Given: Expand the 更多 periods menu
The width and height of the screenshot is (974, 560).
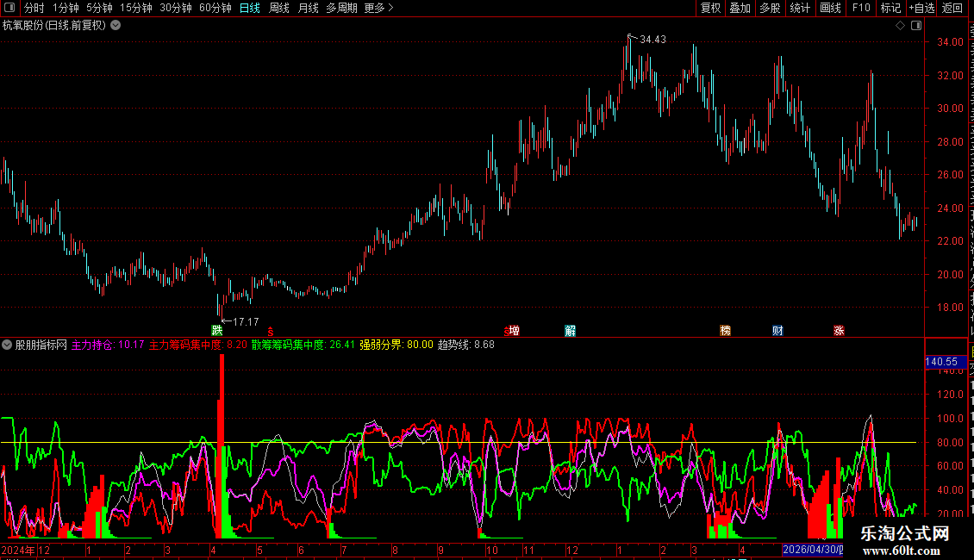Looking at the screenshot, I should click(x=378, y=8).
